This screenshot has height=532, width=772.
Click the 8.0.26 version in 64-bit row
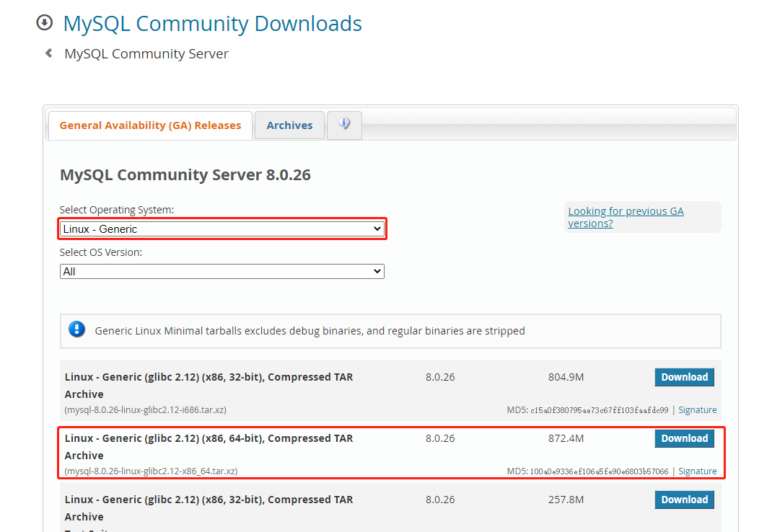[440, 438]
